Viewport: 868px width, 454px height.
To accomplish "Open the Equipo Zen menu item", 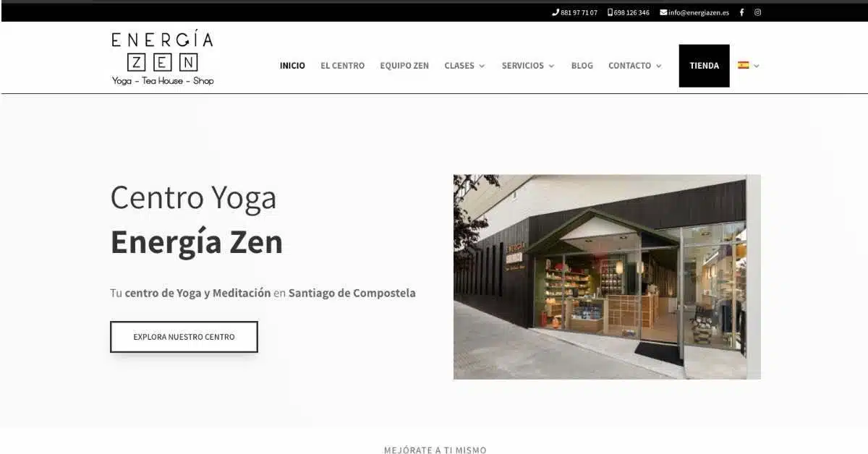I will coord(404,66).
